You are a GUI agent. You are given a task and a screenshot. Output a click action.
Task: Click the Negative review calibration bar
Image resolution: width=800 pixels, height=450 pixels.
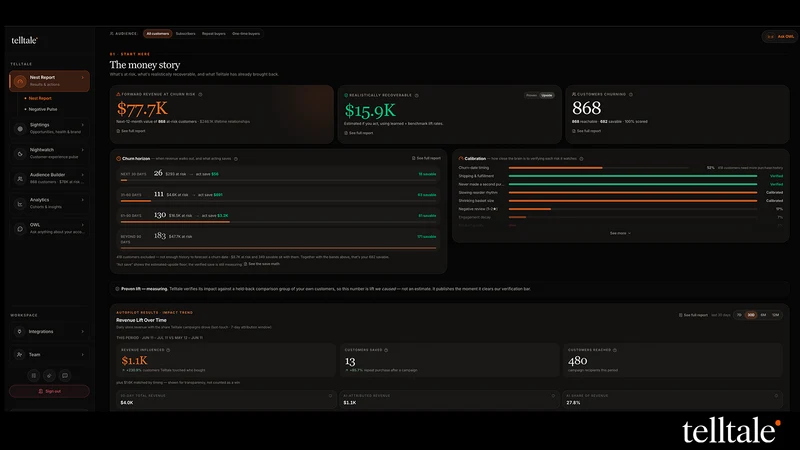point(633,209)
